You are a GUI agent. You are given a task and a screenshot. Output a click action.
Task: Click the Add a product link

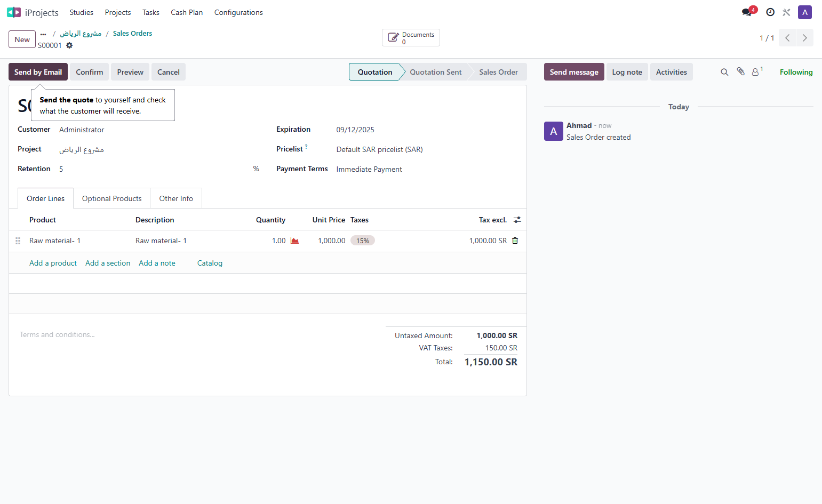tap(53, 263)
